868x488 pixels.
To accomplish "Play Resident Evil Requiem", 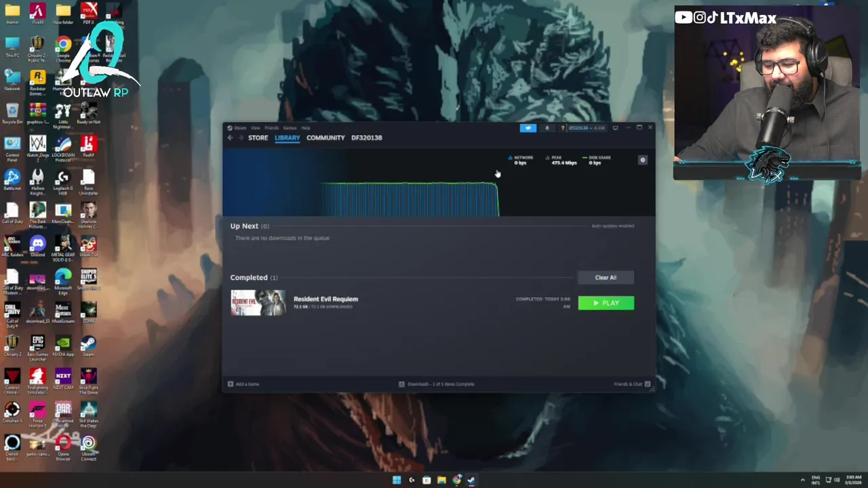I will pyautogui.click(x=606, y=303).
